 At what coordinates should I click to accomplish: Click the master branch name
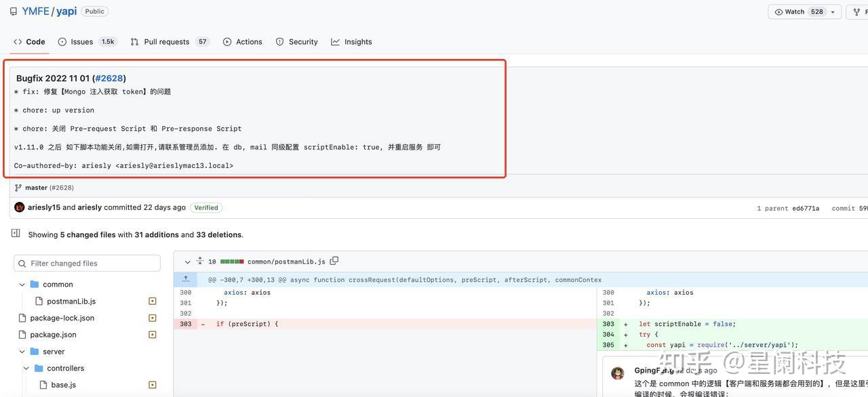pyautogui.click(x=36, y=188)
